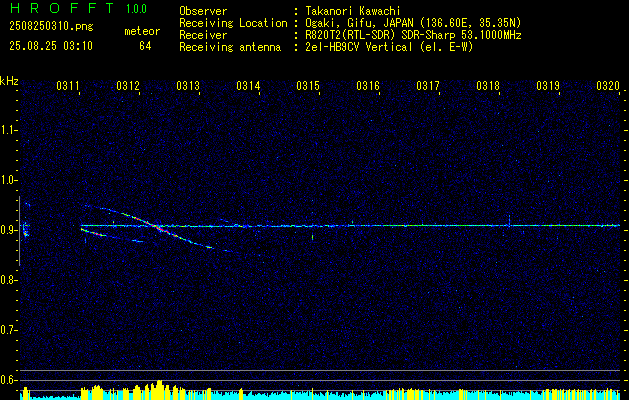
Task: Click the 0.6 frequency axis label
Action: 8,380
